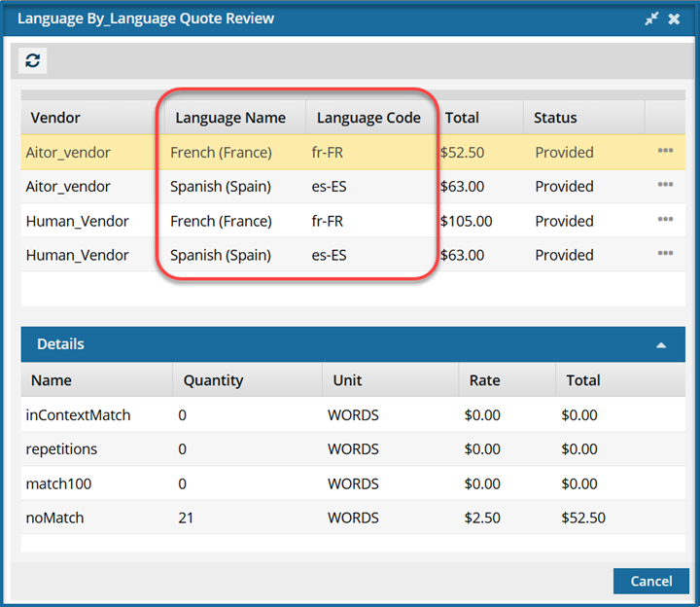Open actions menu for Human_Vendor French row

tap(665, 220)
